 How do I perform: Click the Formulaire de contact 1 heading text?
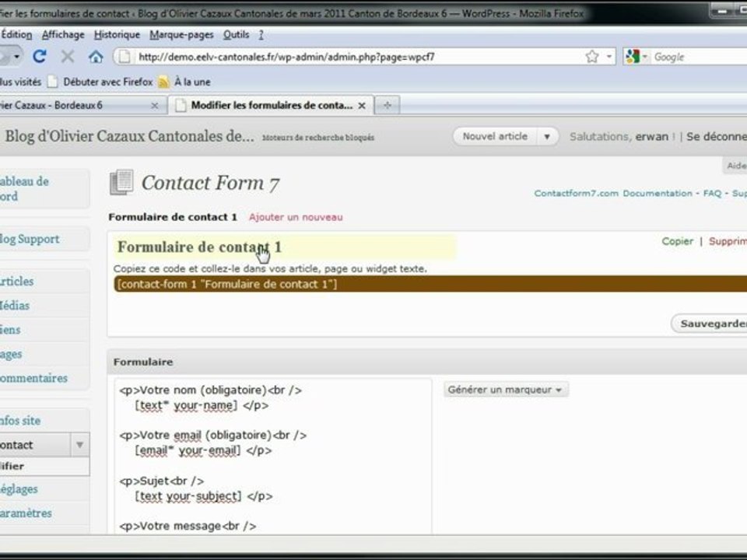pyautogui.click(x=173, y=217)
